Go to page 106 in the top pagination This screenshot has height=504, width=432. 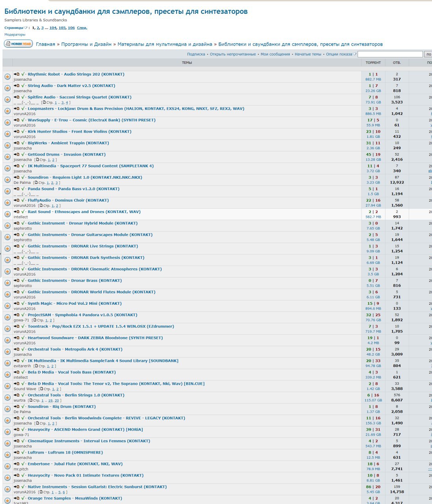point(71,28)
